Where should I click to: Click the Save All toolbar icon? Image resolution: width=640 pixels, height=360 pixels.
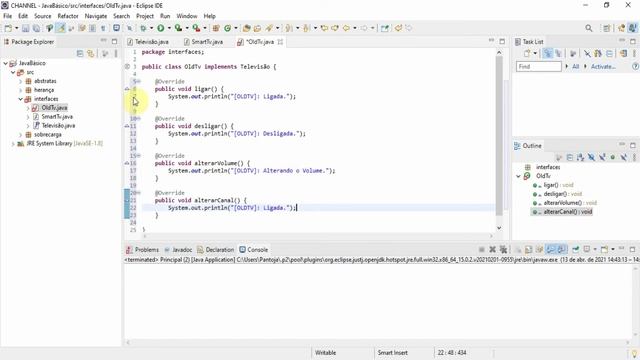coord(36,28)
